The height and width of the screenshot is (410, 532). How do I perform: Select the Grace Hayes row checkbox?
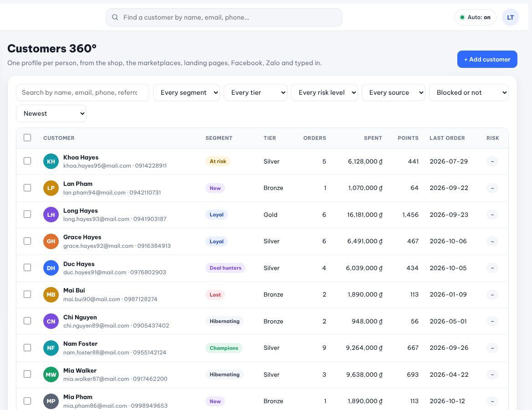[x=27, y=241]
